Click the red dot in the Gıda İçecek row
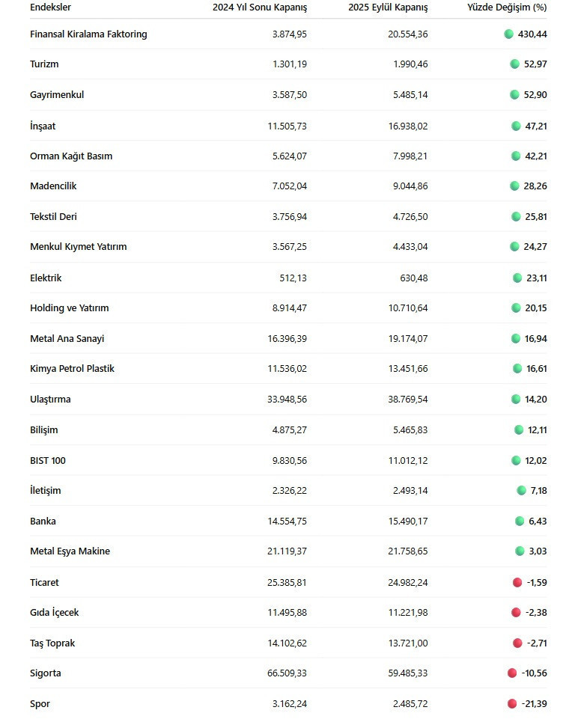566x728 pixels. click(x=516, y=613)
